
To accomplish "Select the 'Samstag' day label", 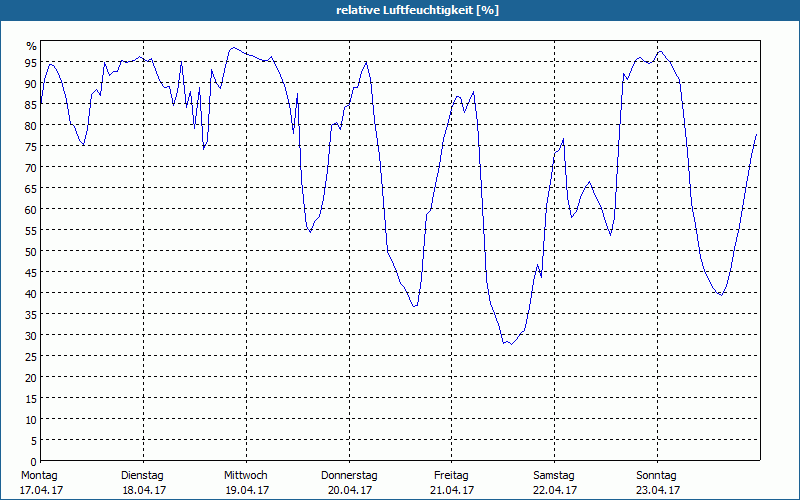I will tap(554, 476).
